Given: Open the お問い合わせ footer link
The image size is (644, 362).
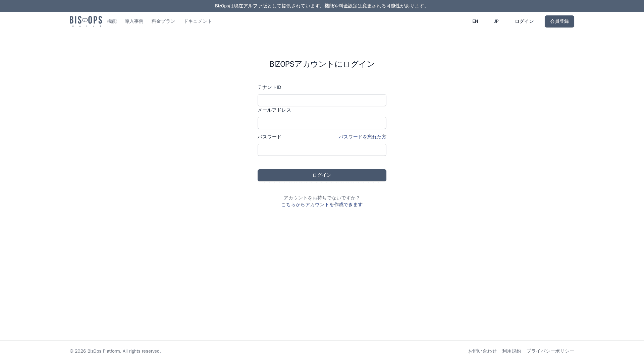Looking at the screenshot, I should [482, 351].
